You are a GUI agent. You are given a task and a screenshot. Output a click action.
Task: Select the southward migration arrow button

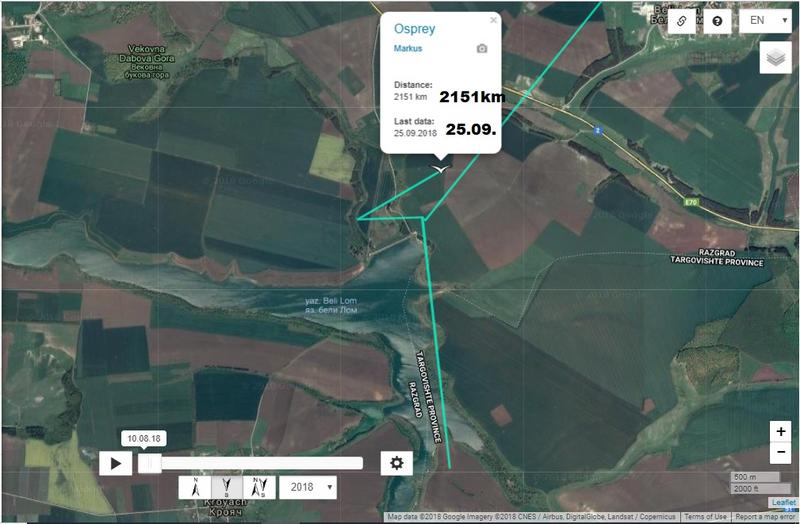[x=227, y=487]
